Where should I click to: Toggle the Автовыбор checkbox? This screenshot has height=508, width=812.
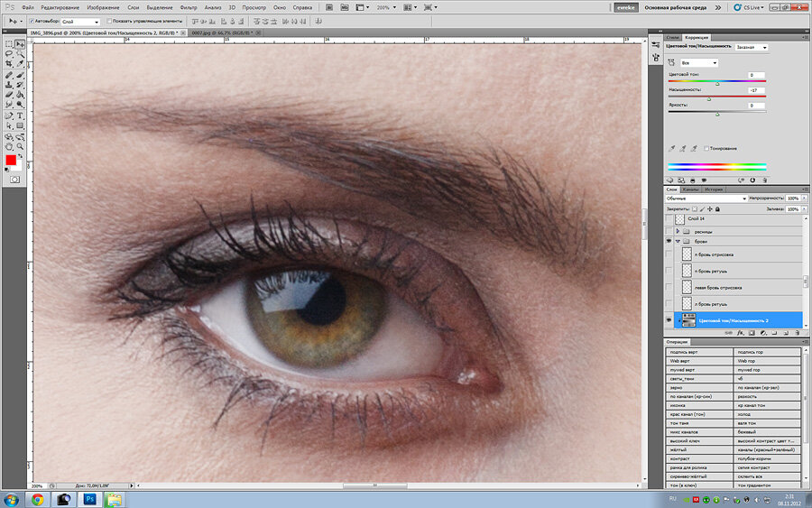click(32, 21)
